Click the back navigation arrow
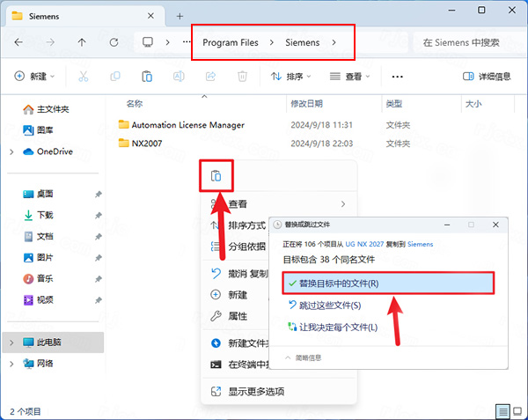Viewport: 528px width, 420px height. point(19,42)
